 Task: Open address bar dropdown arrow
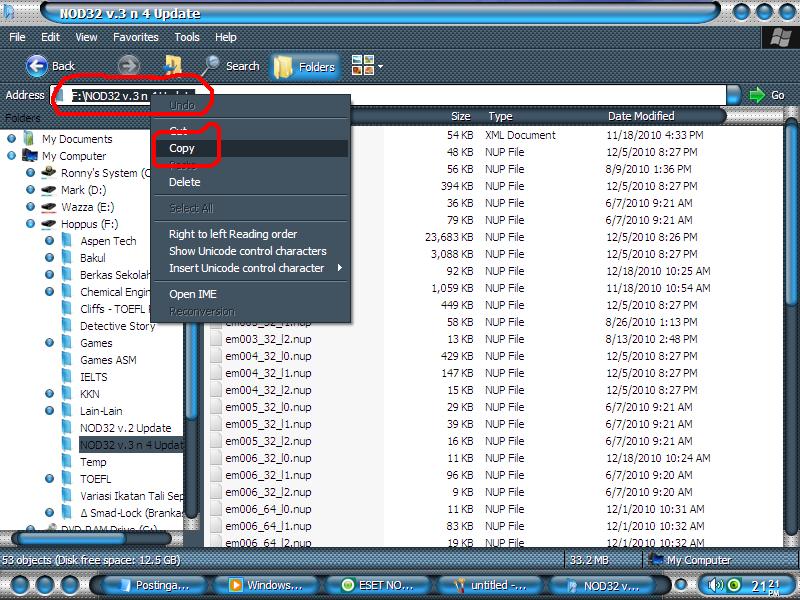tap(734, 95)
